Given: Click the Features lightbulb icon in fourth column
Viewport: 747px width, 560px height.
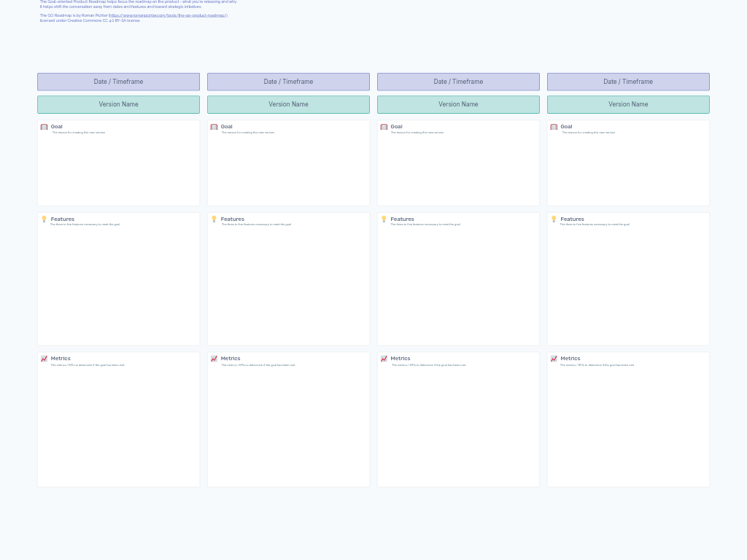Looking at the screenshot, I should pyautogui.click(x=554, y=219).
